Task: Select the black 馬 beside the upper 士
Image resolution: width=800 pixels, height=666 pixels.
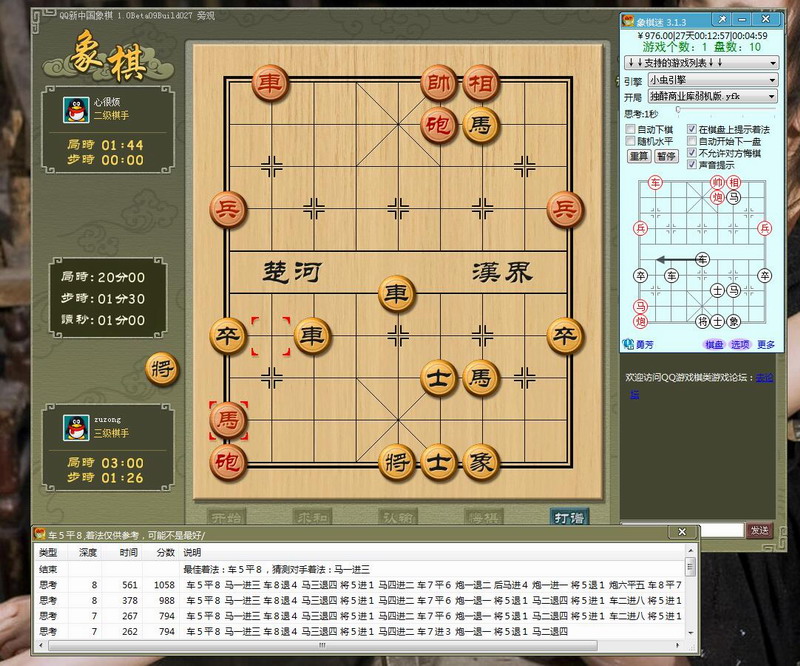Action: point(481,378)
